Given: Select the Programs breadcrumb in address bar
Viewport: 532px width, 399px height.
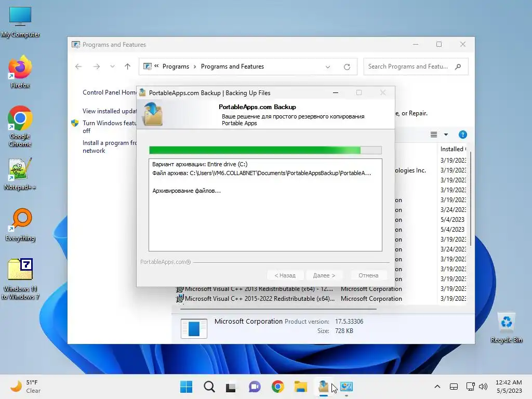Looking at the screenshot, I should pyautogui.click(x=176, y=66).
